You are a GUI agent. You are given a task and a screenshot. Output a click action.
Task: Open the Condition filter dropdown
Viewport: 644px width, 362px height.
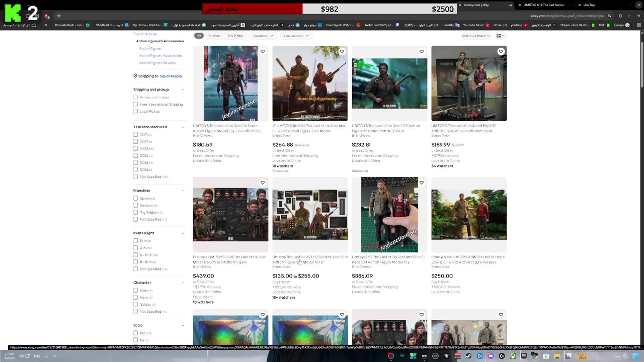[x=263, y=36]
